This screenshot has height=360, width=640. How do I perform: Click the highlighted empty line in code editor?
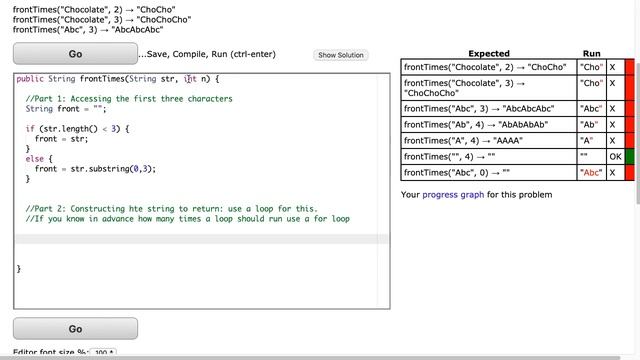pyautogui.click(x=202, y=238)
